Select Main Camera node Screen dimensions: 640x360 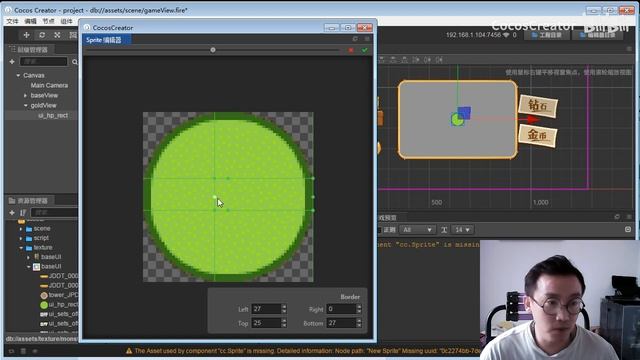(49, 85)
